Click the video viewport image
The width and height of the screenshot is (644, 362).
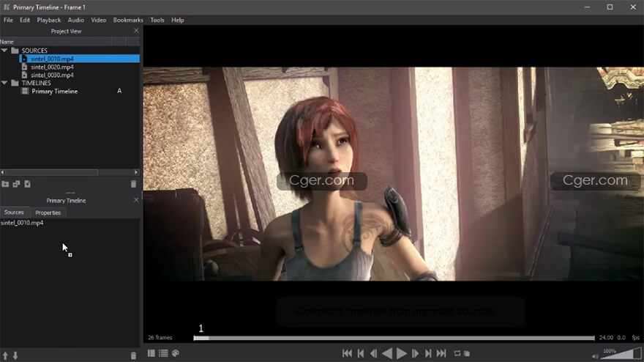click(394, 174)
